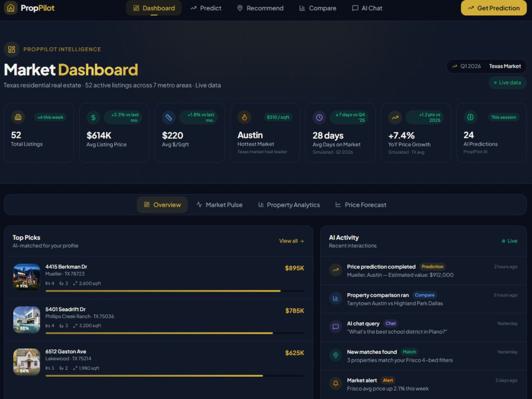Click the YoY Price Growth trend icon
This screenshot has width=532, height=399.
(395, 118)
